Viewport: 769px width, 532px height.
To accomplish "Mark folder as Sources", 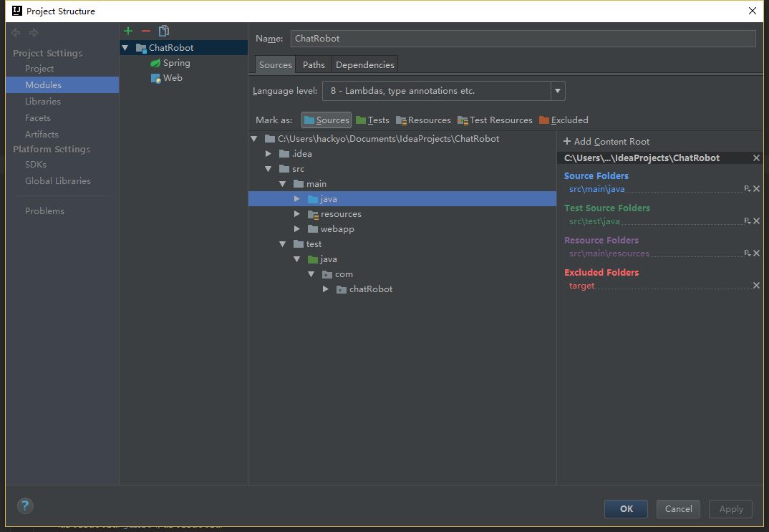I will [327, 120].
